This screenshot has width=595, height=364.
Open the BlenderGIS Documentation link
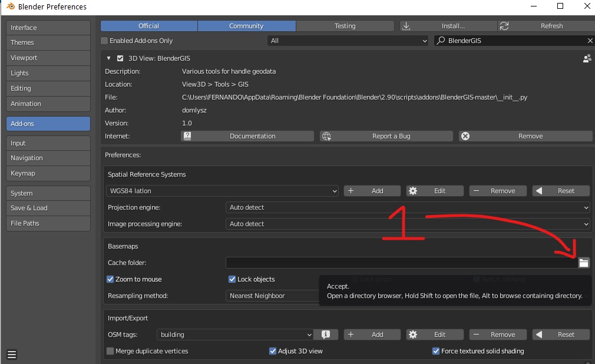pyautogui.click(x=247, y=136)
